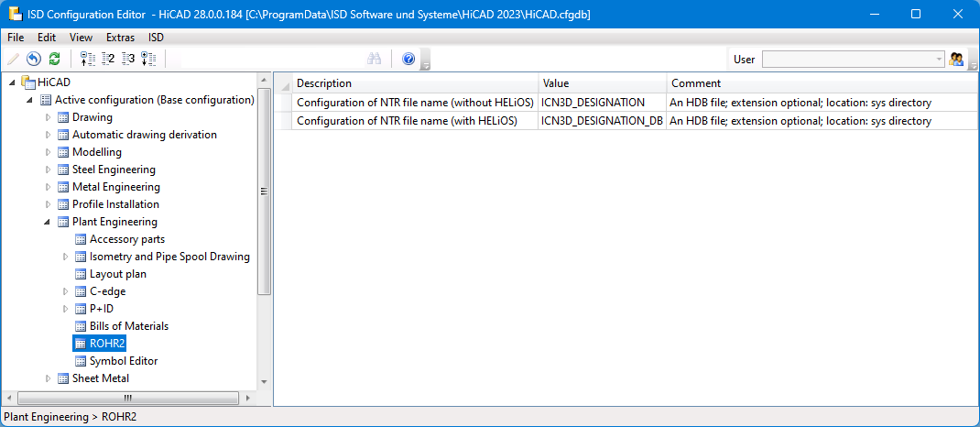
Task: Click the ICN3D_DESIGNATION_DB value cell
Action: [x=602, y=121]
